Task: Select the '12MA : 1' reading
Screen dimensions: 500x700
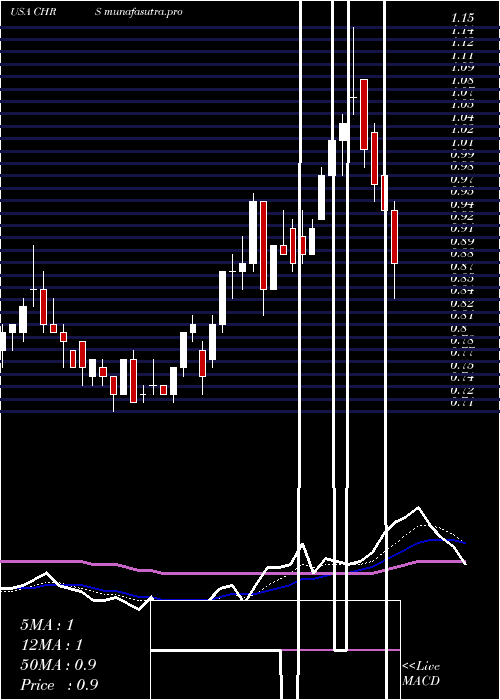Action: pos(51,645)
